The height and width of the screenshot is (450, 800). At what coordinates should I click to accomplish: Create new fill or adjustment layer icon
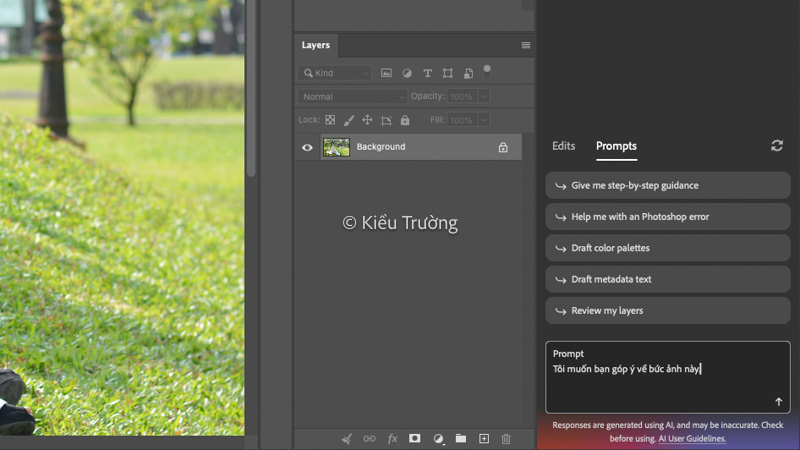tap(438, 439)
